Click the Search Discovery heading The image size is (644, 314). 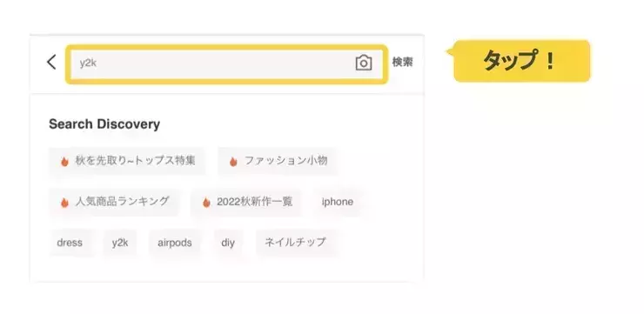coord(104,124)
